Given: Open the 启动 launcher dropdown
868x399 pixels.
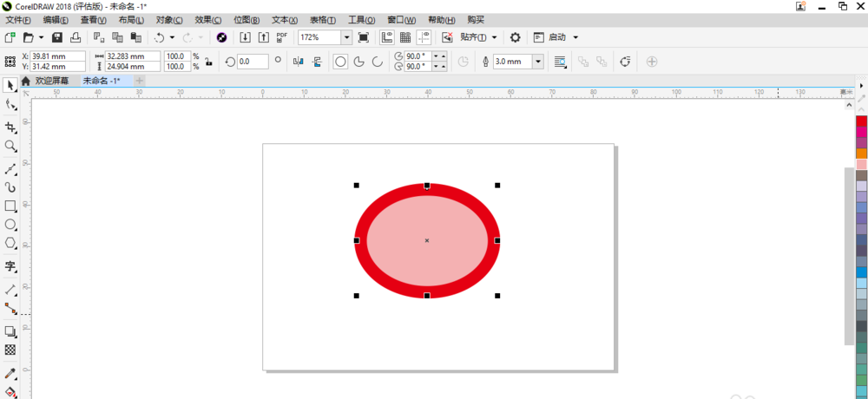Looking at the screenshot, I should click(575, 37).
